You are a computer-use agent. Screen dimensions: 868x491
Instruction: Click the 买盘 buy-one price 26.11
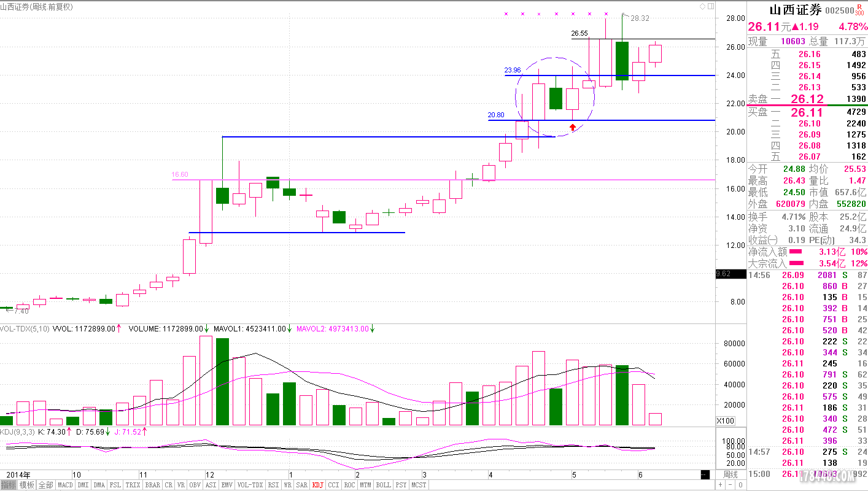click(x=807, y=112)
